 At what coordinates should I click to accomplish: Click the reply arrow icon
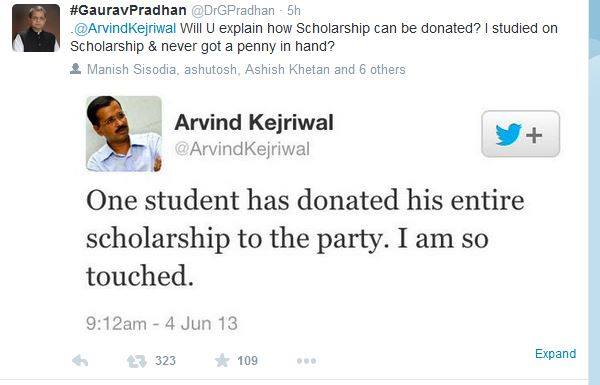coord(80,361)
